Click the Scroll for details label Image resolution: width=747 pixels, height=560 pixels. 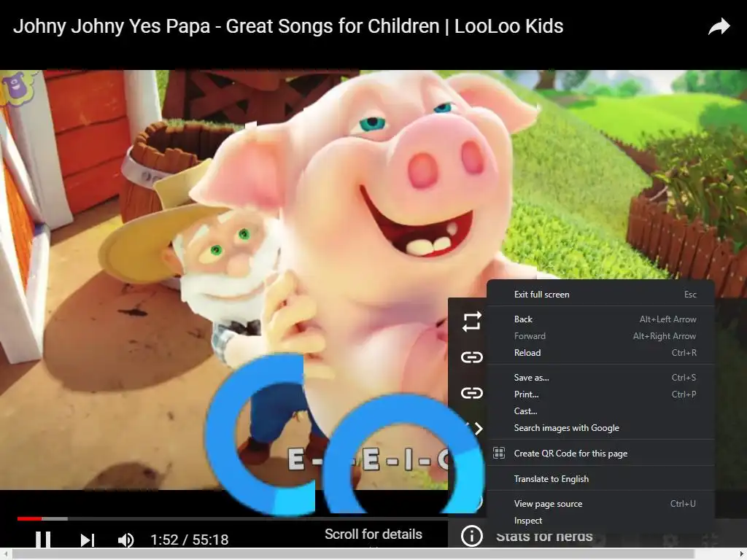coord(373,534)
